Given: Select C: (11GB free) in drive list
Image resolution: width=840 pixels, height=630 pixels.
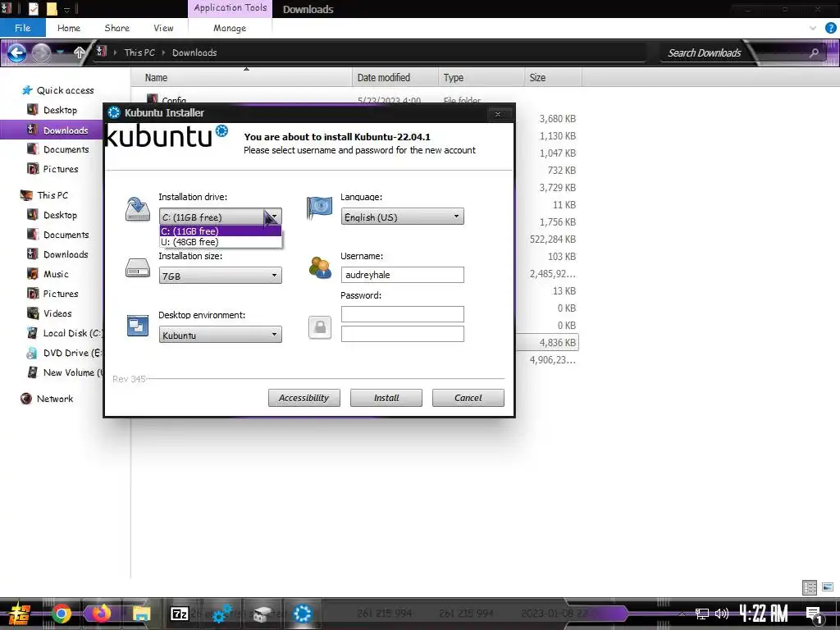Looking at the screenshot, I should [220, 231].
